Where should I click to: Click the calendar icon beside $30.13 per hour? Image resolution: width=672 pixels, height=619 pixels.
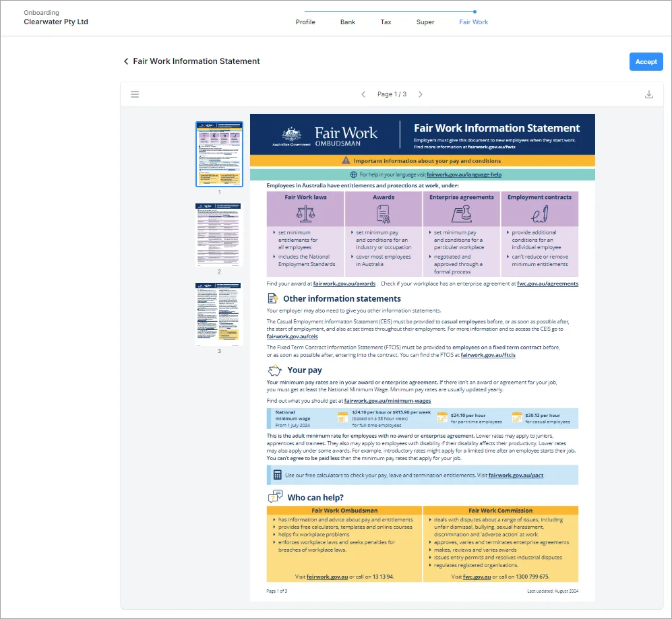(x=517, y=418)
